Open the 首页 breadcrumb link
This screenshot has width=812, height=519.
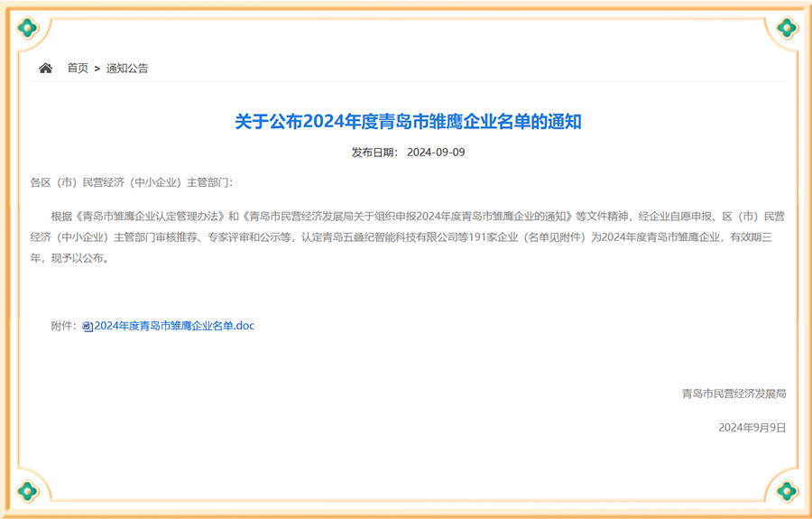[78, 68]
